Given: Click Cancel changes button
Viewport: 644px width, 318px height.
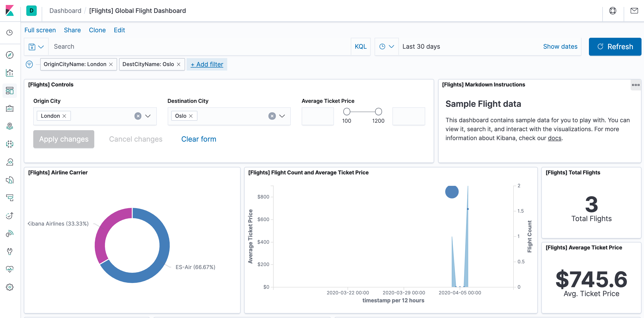Looking at the screenshot, I should pos(136,139).
